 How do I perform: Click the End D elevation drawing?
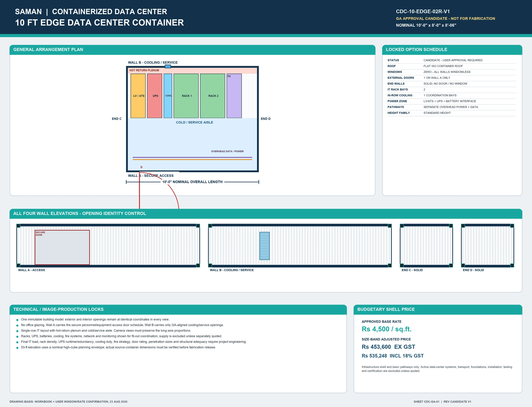click(x=487, y=246)
